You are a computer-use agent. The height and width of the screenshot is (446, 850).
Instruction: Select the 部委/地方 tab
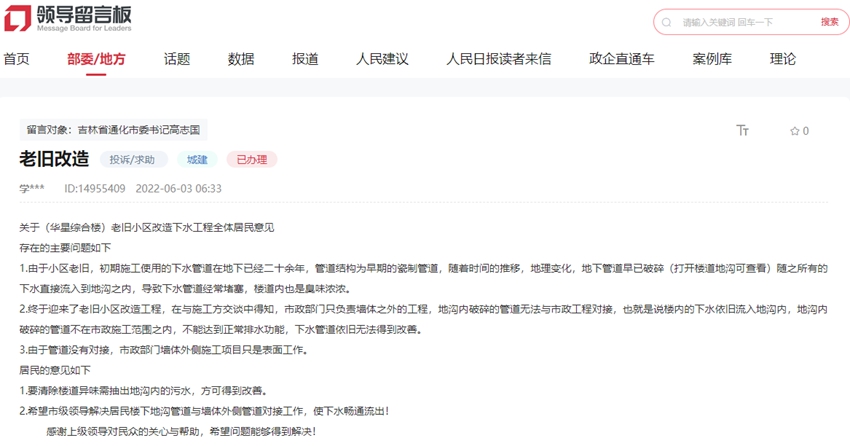96,59
